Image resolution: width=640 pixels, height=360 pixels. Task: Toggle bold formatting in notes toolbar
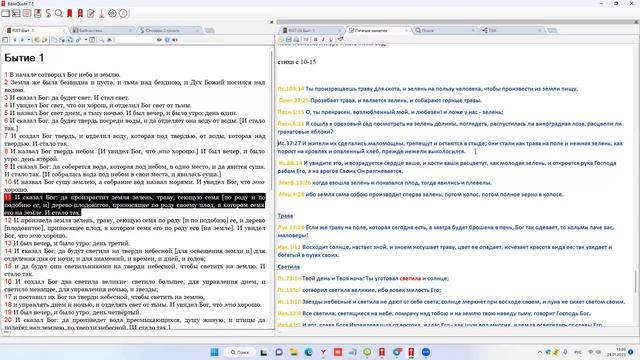coord(316,40)
